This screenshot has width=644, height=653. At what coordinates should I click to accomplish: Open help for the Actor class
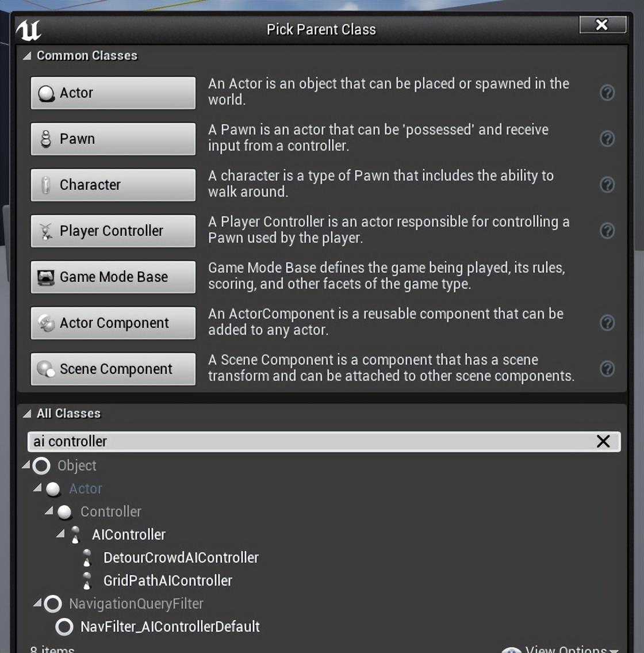pyautogui.click(x=607, y=93)
